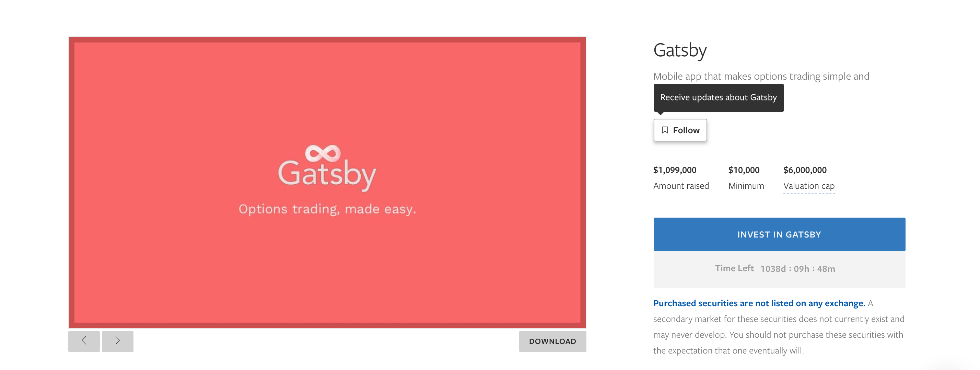Click the pitch deck slide image
The height and width of the screenshot is (370, 980).
pyautogui.click(x=327, y=182)
